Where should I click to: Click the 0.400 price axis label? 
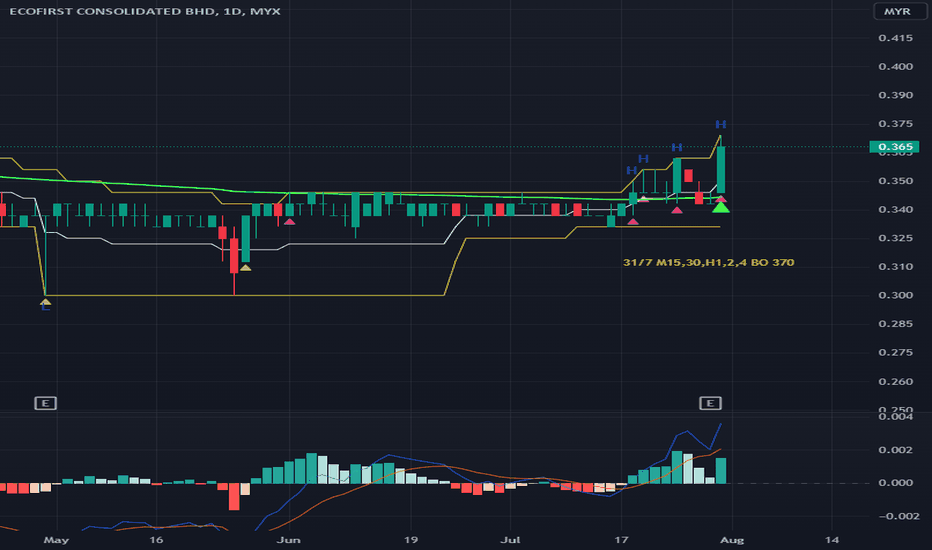[895, 67]
